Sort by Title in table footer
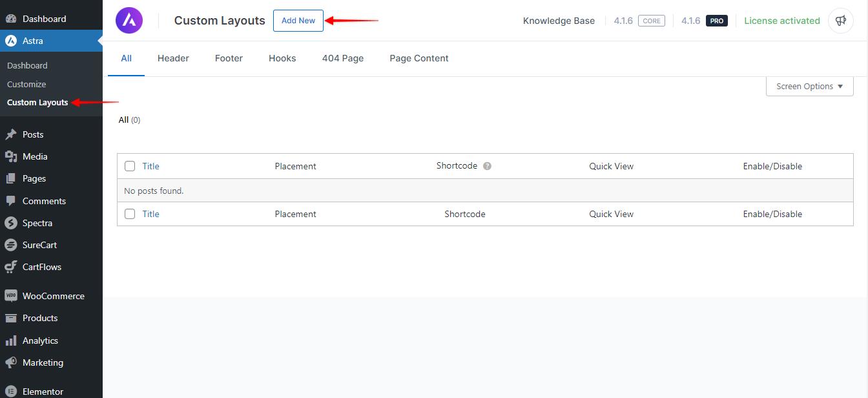The image size is (868, 398). (150, 214)
